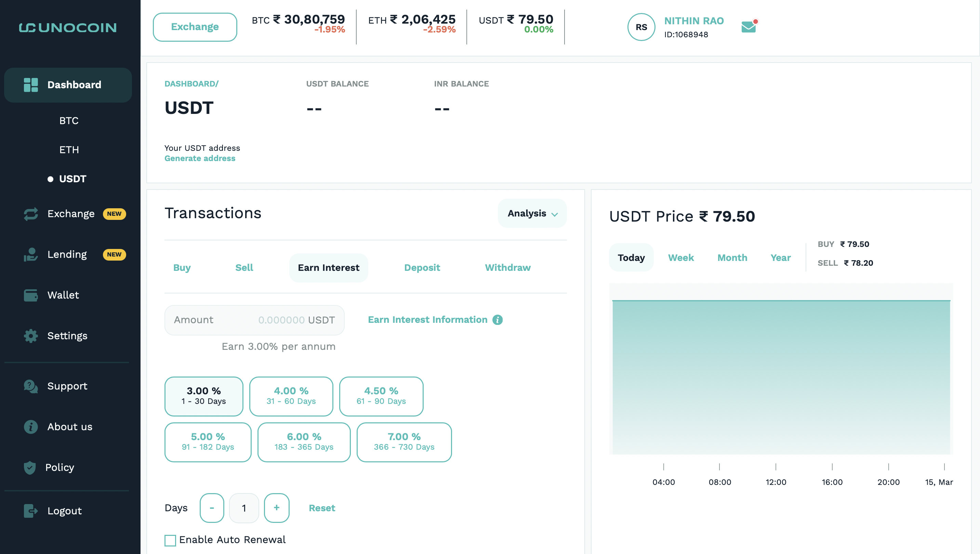Click the RS profile avatar
Viewport: 980px width, 554px height.
coord(641,27)
